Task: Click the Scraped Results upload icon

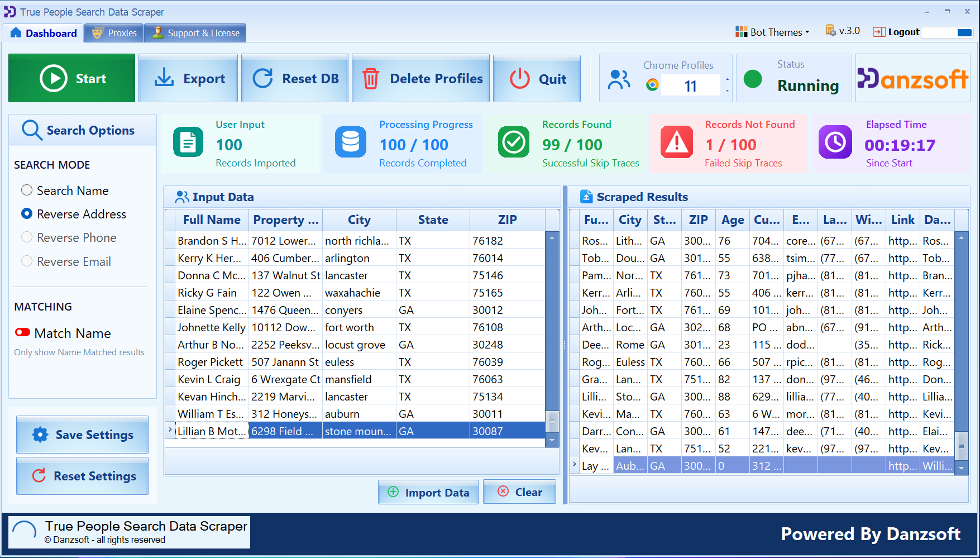Action: tap(586, 197)
